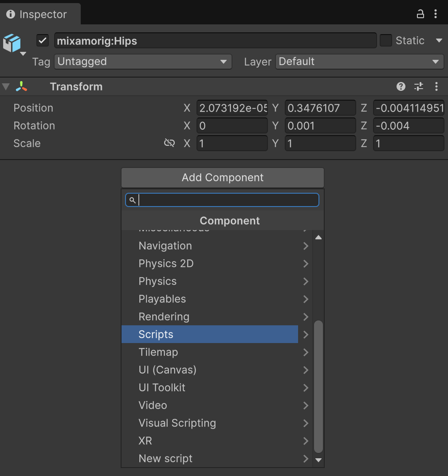The height and width of the screenshot is (476, 448).
Task: Choose Physics 2D category
Action: (209, 263)
